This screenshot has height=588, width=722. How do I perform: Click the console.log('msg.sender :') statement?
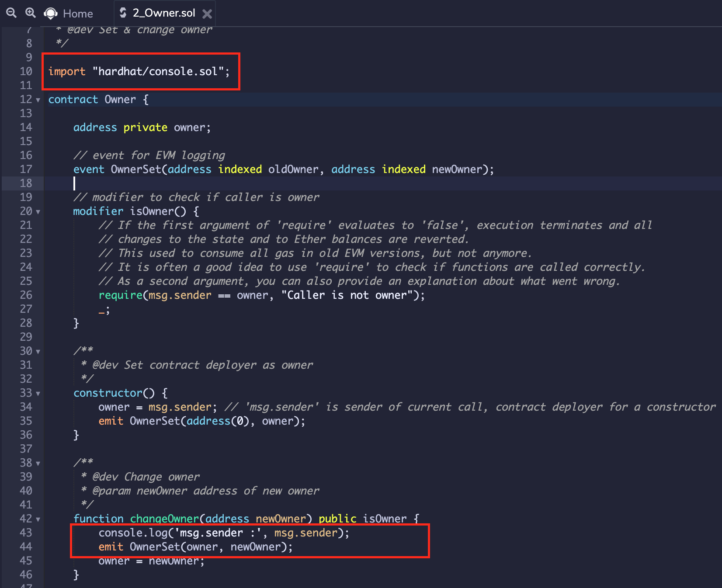(224, 533)
